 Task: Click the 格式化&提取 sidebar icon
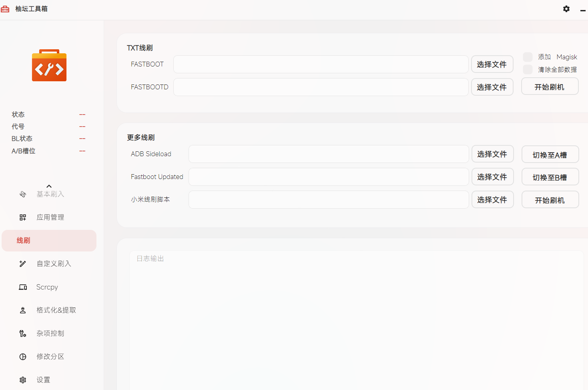23,310
